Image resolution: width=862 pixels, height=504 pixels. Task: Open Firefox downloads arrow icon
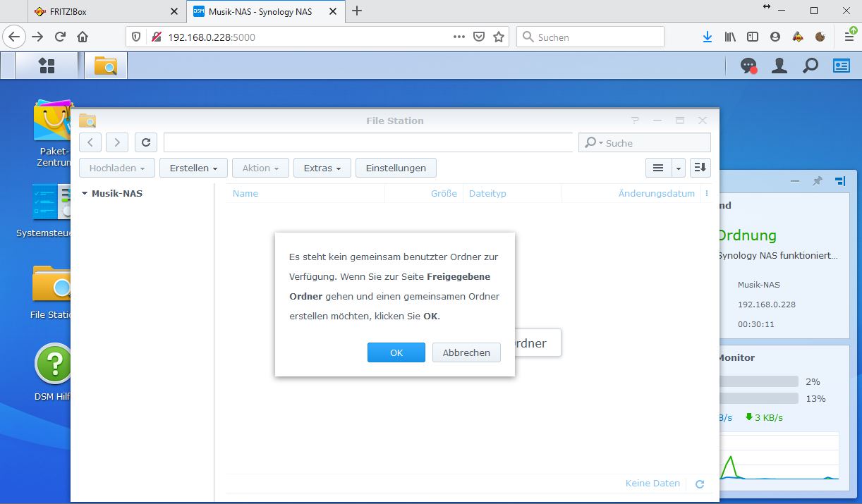707,37
